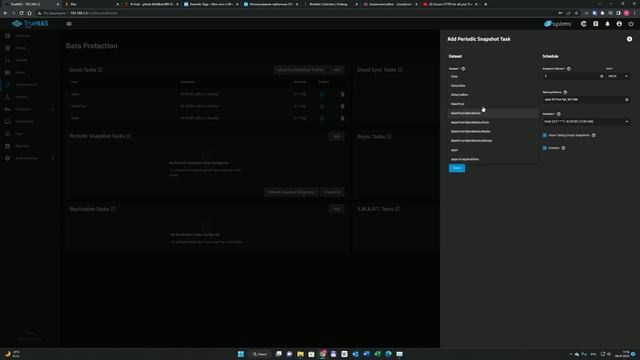Select the MainPool/MainMedia/Media dataset option
Viewport: 640px width, 360px height.
[x=493, y=131]
